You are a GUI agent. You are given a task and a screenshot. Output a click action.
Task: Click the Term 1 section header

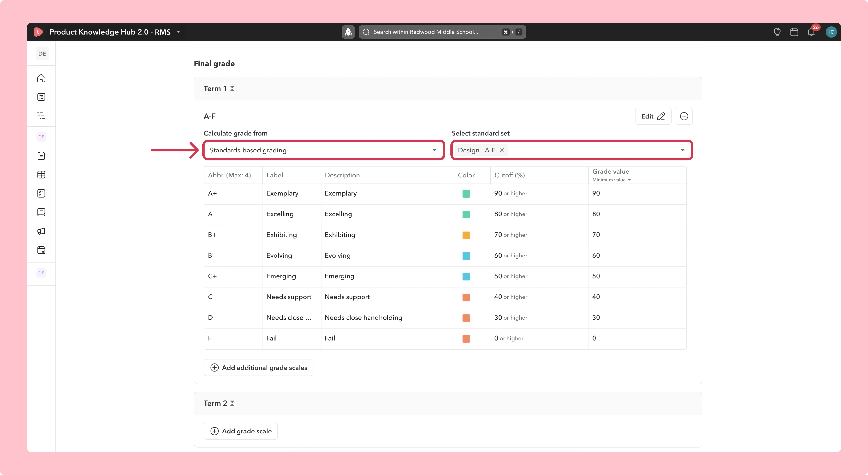click(x=448, y=89)
